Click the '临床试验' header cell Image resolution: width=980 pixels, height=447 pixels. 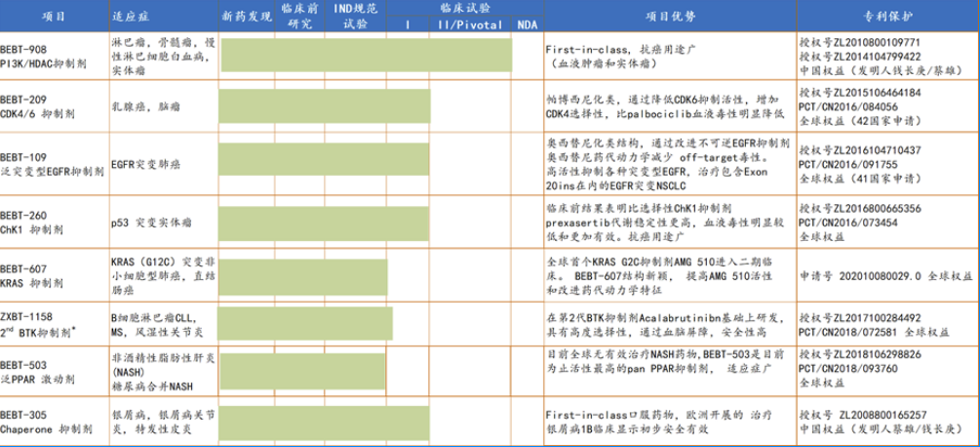[464, 8]
